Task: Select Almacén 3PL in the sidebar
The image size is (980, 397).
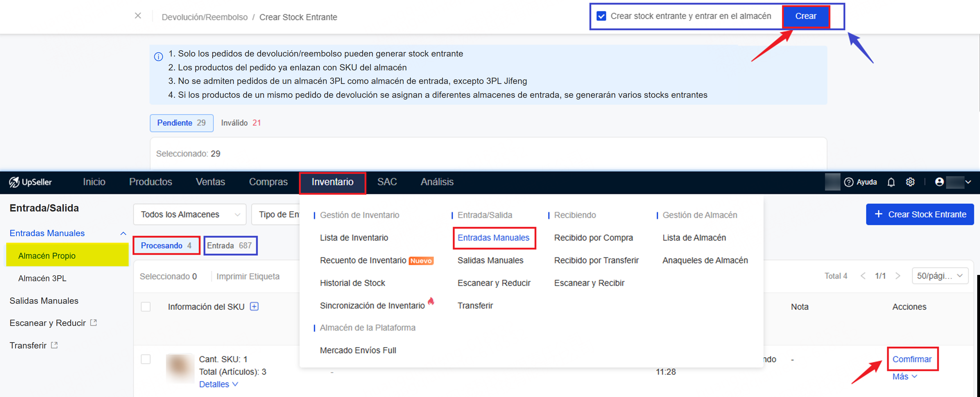Action: point(42,278)
